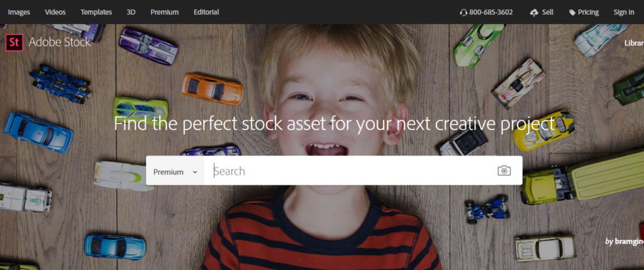
Task: Open visual search via the camera icon
Action: tap(504, 171)
